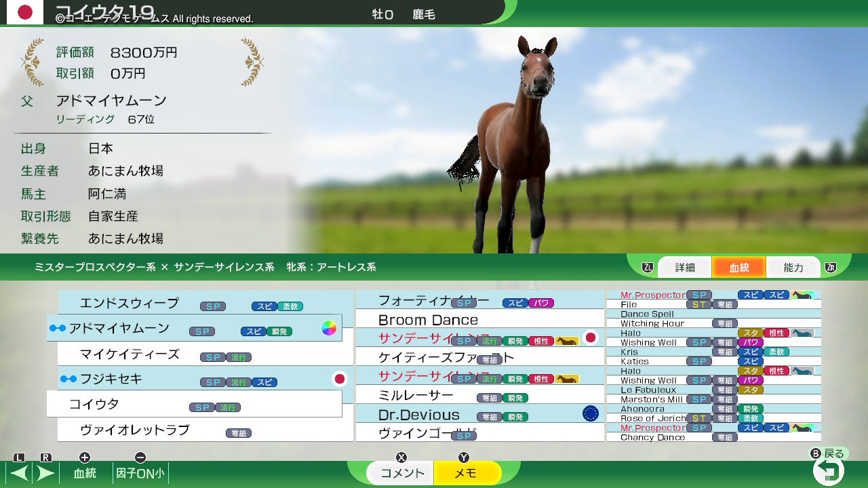Click the 柔軟 badge on the Kris row
Image resolution: width=868 pixels, height=488 pixels.
tap(776, 352)
